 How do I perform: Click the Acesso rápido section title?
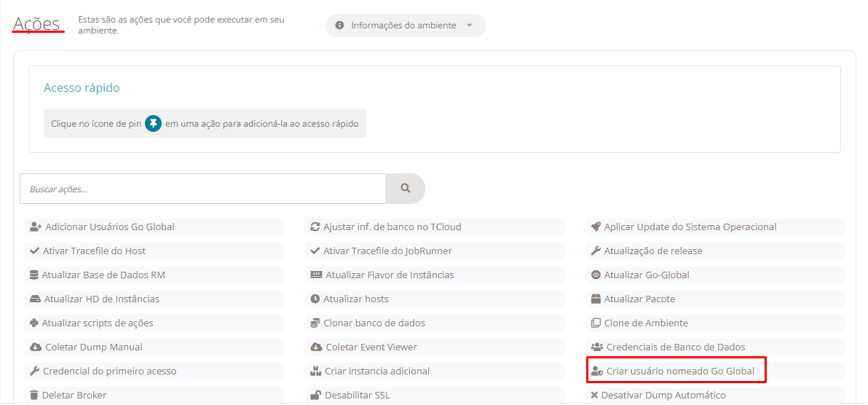click(x=82, y=88)
